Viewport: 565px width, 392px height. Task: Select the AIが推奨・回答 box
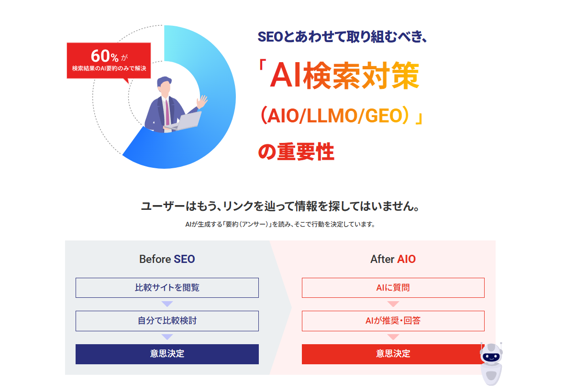tap(393, 321)
